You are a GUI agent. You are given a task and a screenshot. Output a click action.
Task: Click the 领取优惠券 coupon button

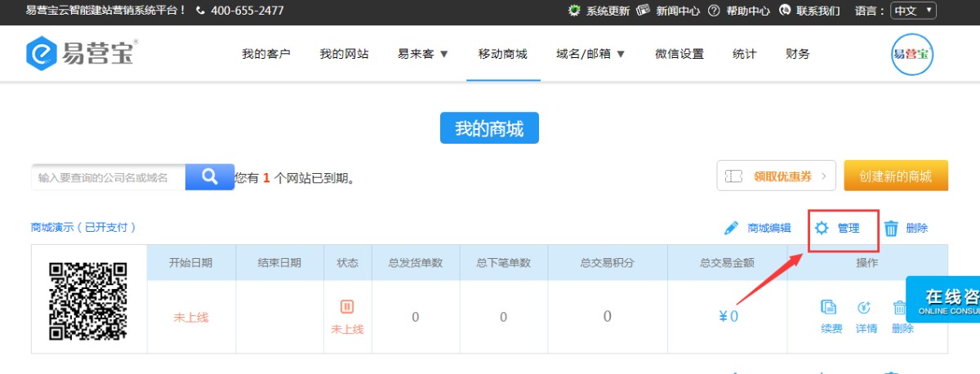point(776,176)
